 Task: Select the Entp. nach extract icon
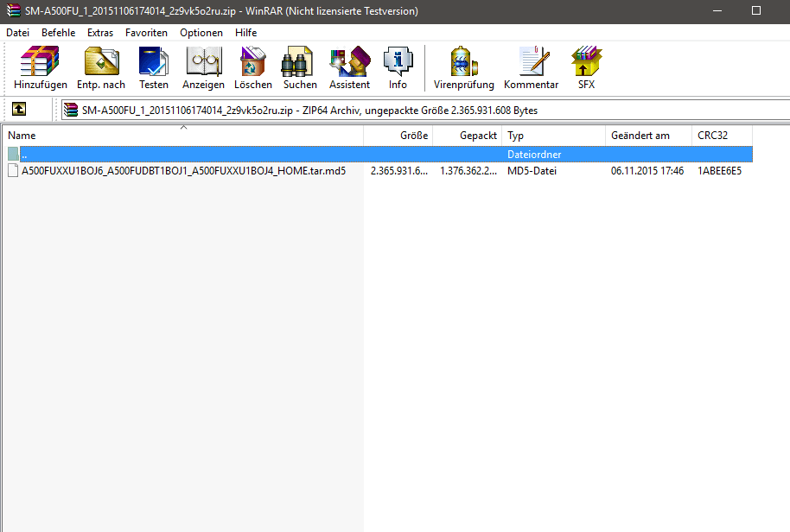(x=101, y=61)
